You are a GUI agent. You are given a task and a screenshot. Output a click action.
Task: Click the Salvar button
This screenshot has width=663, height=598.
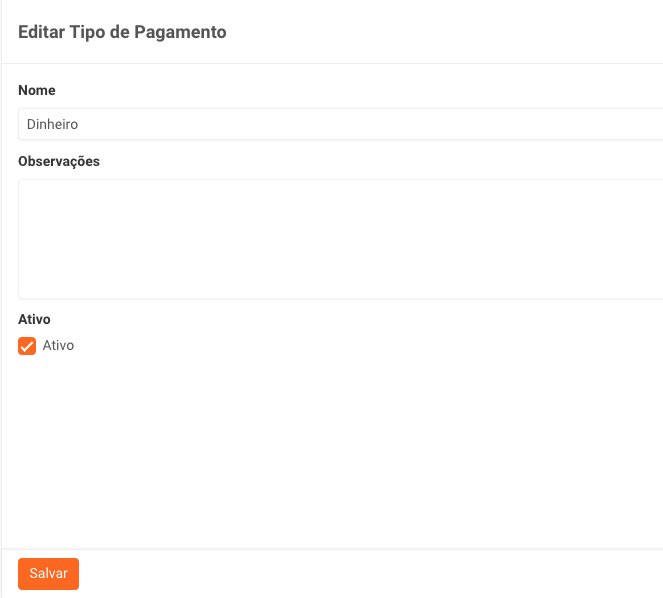48,574
